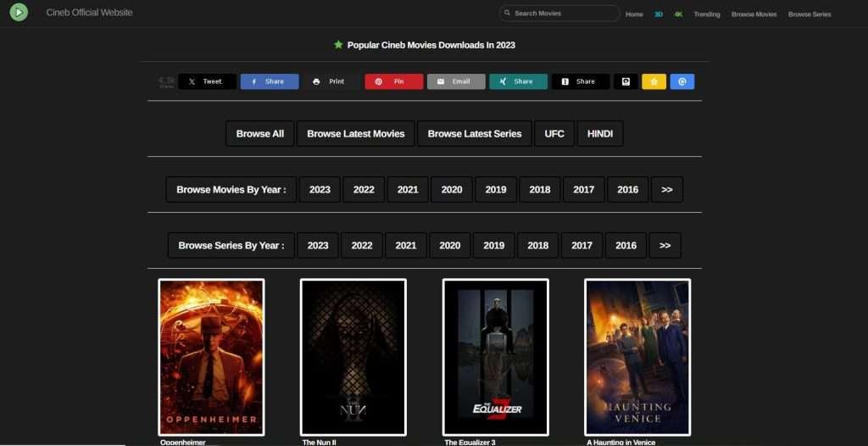Click Browse Latest Movies button
Image resolution: width=868 pixels, height=446 pixels.
[356, 133]
